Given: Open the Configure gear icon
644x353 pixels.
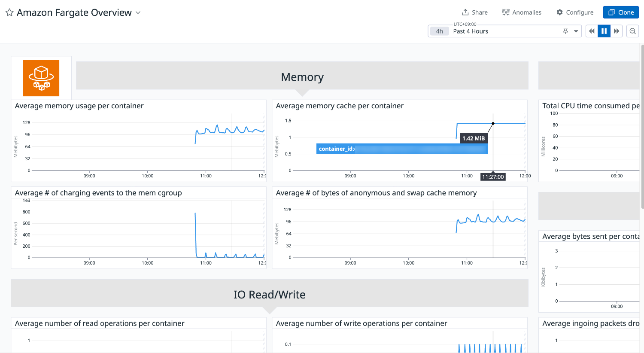Looking at the screenshot, I should 559,12.
